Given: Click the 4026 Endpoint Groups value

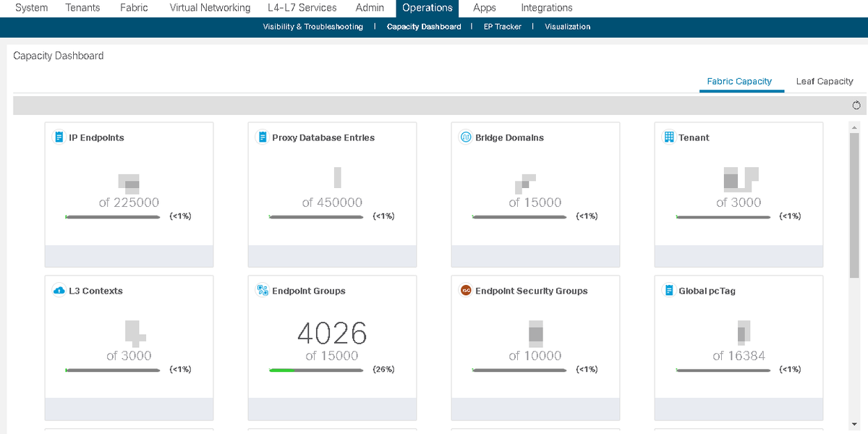Looking at the screenshot, I should tap(332, 333).
